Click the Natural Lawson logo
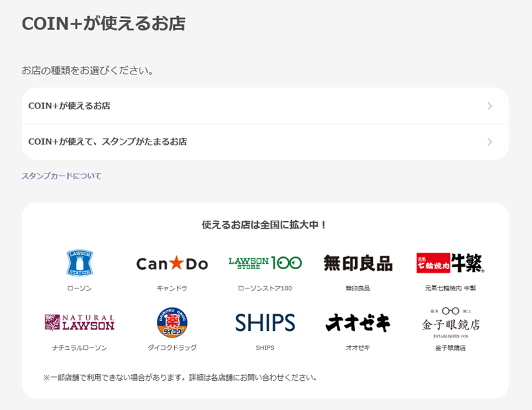 pyautogui.click(x=80, y=322)
